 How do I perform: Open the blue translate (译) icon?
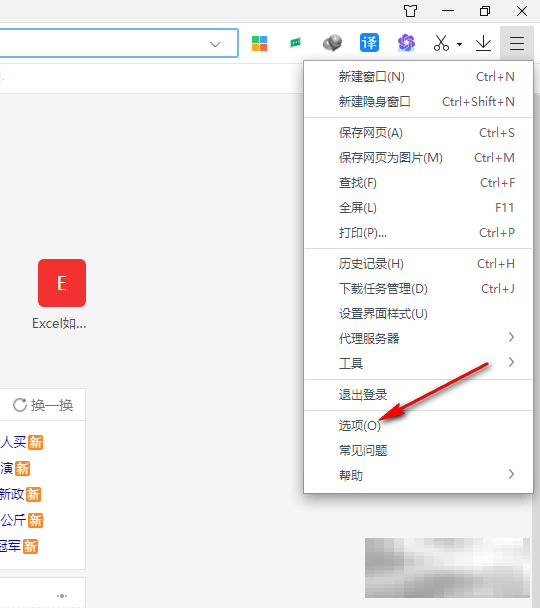coord(369,43)
